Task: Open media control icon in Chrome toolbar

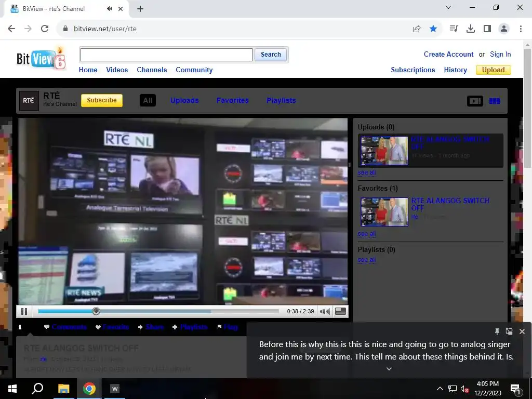Action: (x=454, y=29)
